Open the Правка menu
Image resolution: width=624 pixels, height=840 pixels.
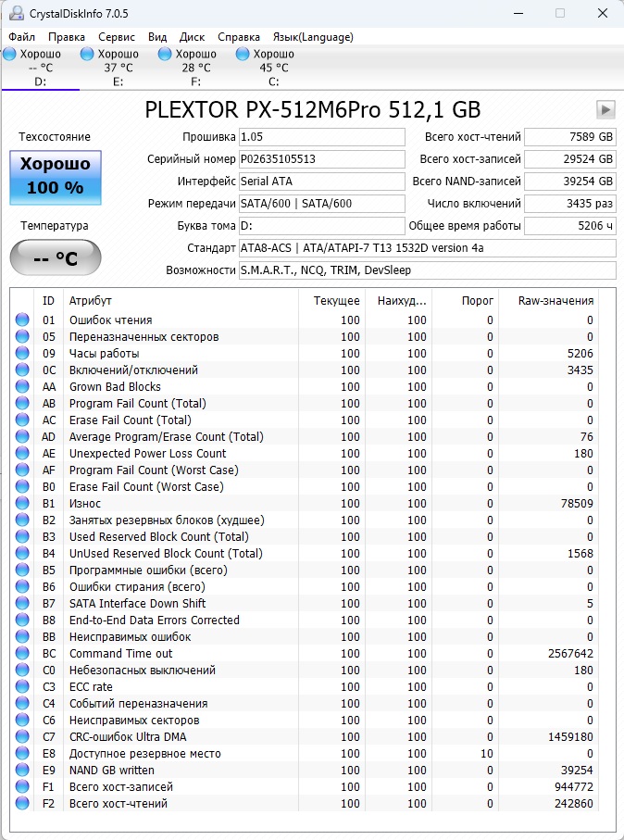coord(67,37)
